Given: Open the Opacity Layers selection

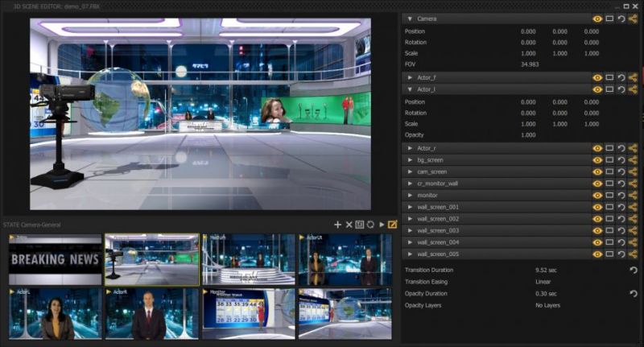Looking at the screenshot, I should 547,305.
